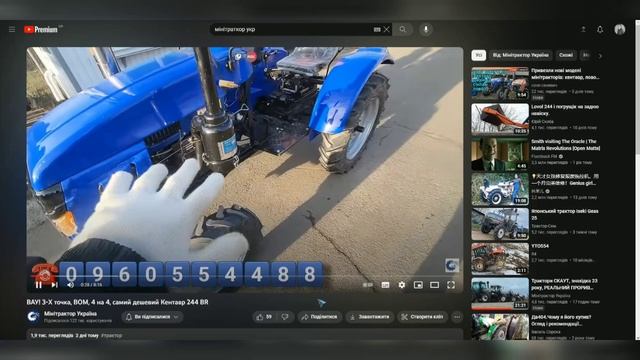This screenshot has height=360, width=640.
Task: Switch to miniplayer mode
Action: coord(418,285)
